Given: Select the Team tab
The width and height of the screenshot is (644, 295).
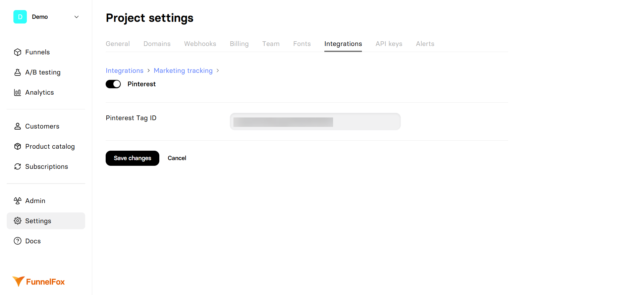Looking at the screenshot, I should (271, 44).
